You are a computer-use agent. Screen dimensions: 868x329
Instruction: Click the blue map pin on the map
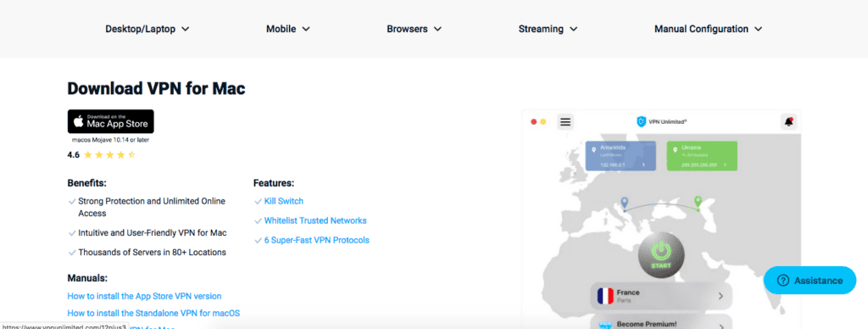(x=625, y=203)
